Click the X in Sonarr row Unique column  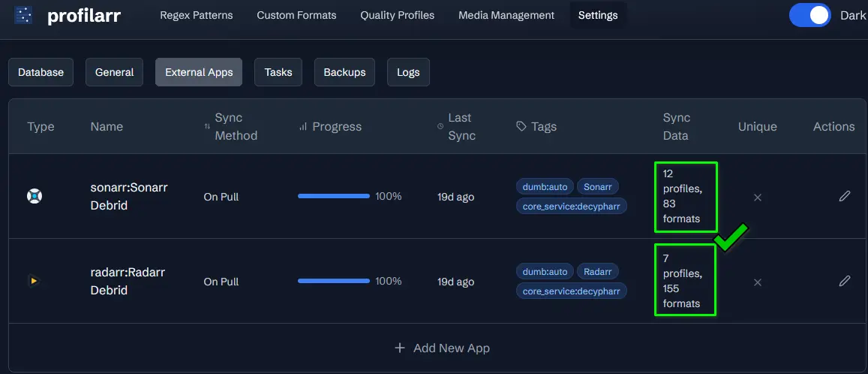click(x=758, y=198)
